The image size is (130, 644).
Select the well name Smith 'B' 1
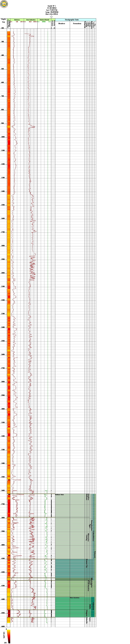click(52, 6)
